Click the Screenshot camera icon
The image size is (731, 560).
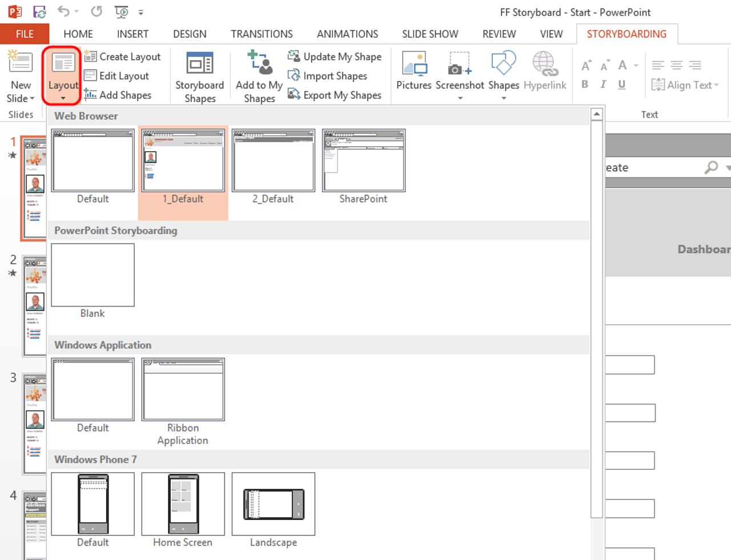click(x=460, y=64)
